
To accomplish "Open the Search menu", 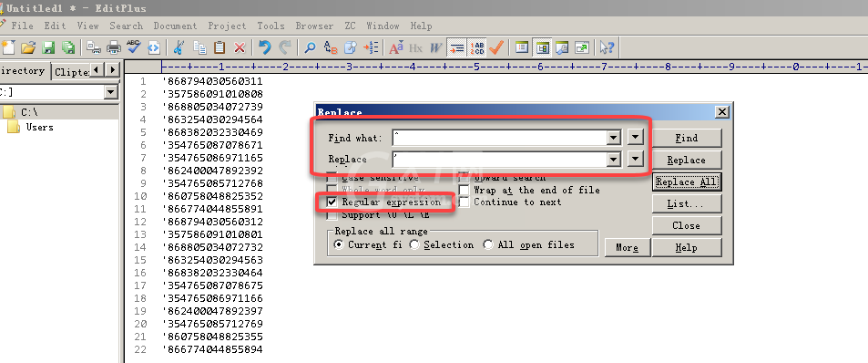I will click(x=127, y=26).
